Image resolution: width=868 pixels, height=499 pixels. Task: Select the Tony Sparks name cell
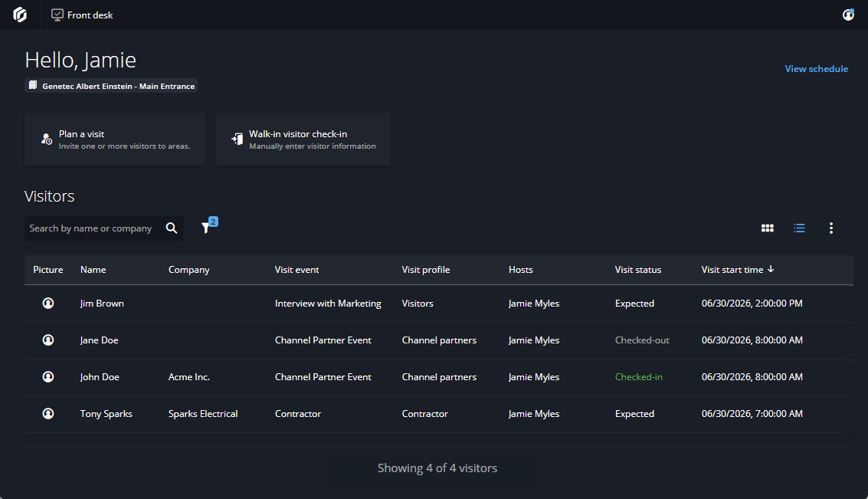coord(106,414)
